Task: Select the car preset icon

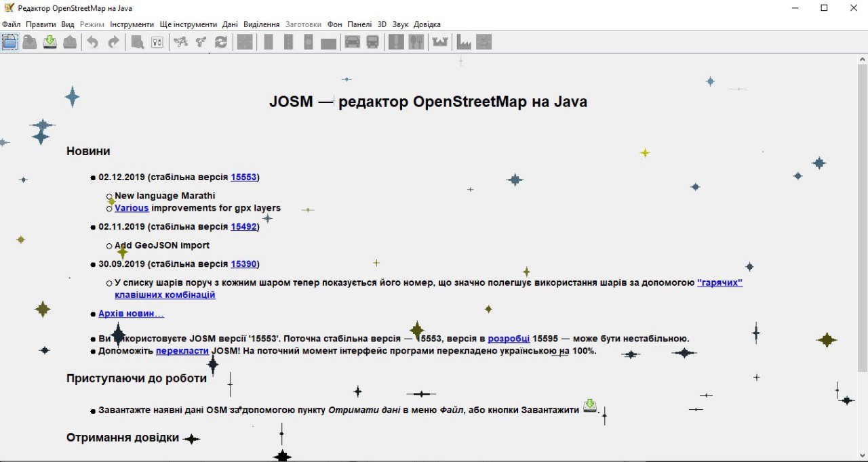Action: click(x=352, y=42)
